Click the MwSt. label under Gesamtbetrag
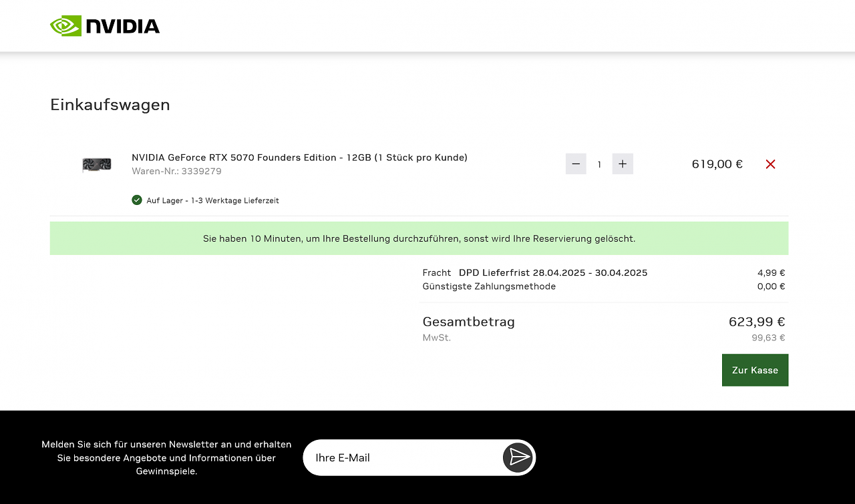 [x=437, y=338]
